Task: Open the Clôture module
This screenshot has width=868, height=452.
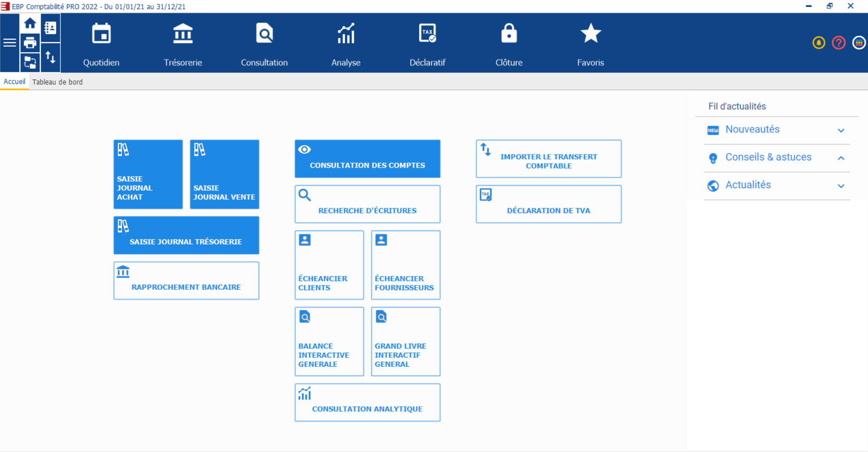Action: pyautogui.click(x=509, y=43)
